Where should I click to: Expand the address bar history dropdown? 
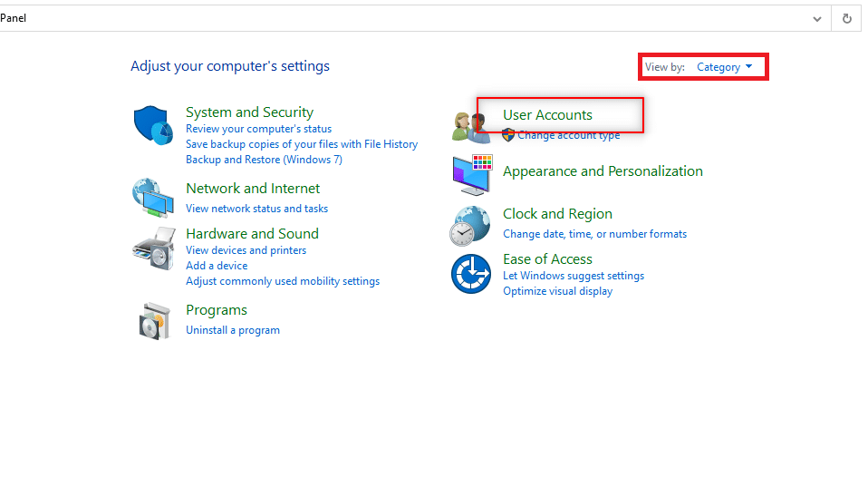click(817, 19)
